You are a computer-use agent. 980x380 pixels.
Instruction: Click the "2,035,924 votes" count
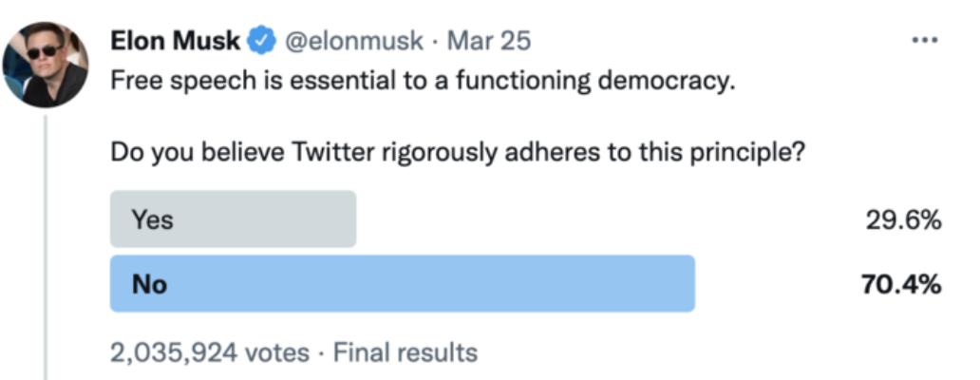pyautogui.click(x=210, y=353)
